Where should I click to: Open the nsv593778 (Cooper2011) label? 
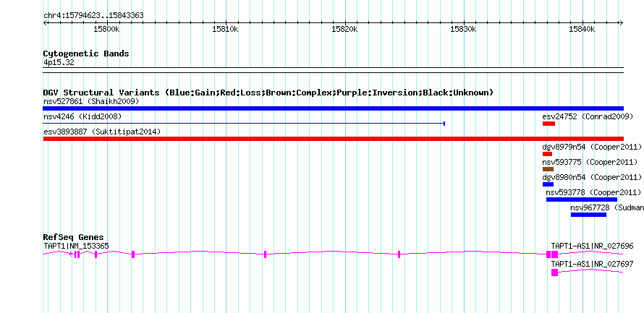[x=593, y=192]
